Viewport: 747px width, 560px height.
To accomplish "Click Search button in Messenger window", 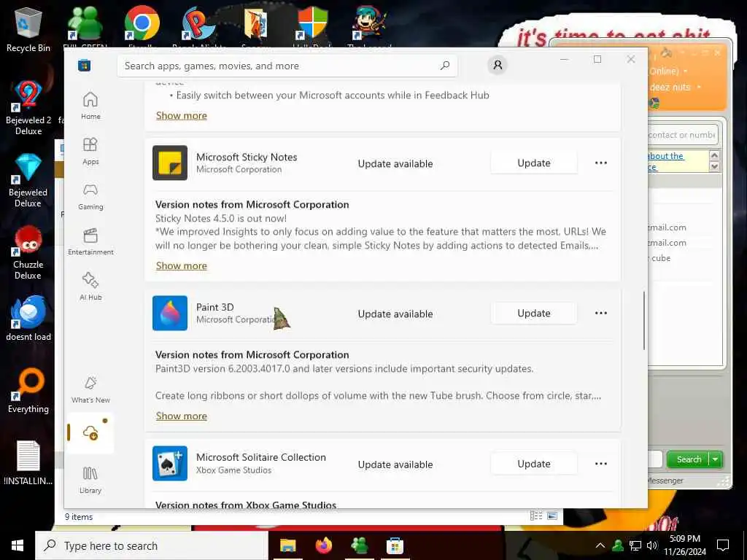I will tap(688, 459).
